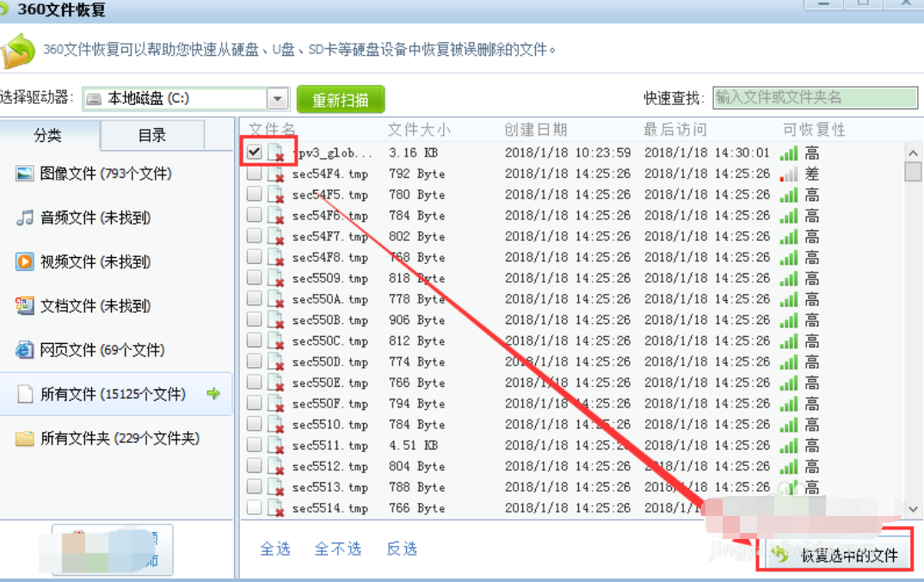Switch to the 目录 directory tab
The image size is (924, 582).
point(151,135)
